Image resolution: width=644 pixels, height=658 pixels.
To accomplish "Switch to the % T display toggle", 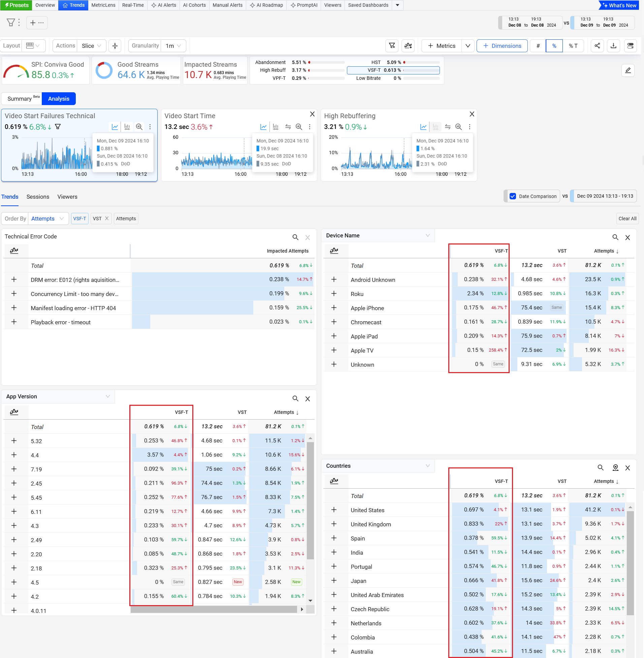I will [x=573, y=46].
